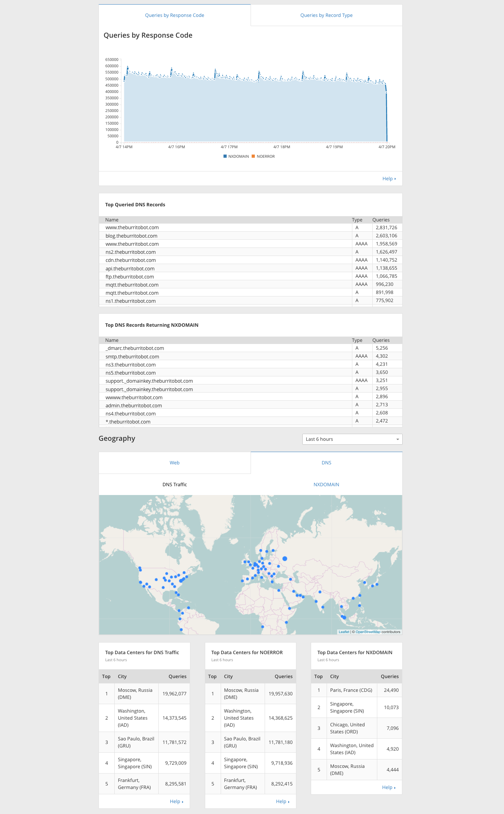
Task: Select the blog.theburritobot.com record row
Action: point(131,236)
